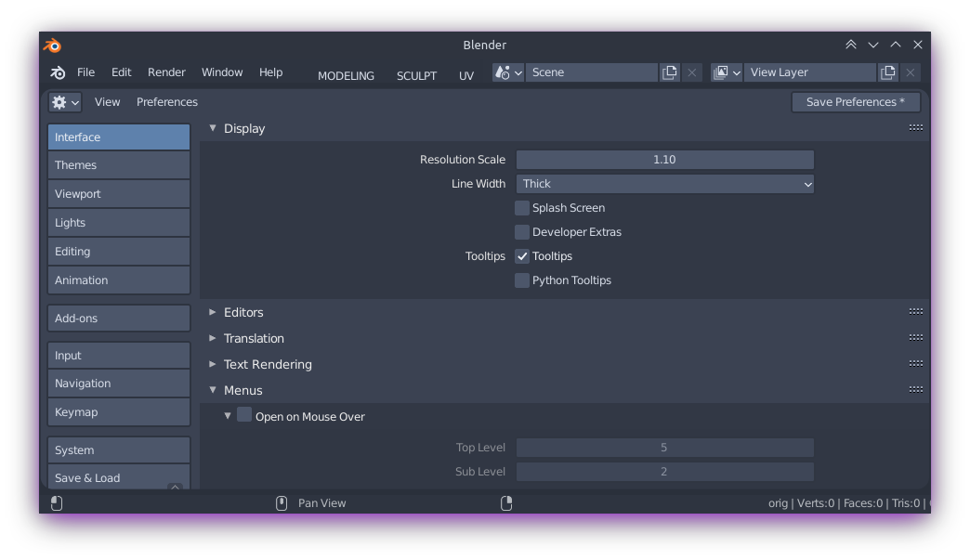Image resolution: width=970 pixels, height=560 pixels.
Task: Select the Editing preferences section
Action: [x=119, y=252]
